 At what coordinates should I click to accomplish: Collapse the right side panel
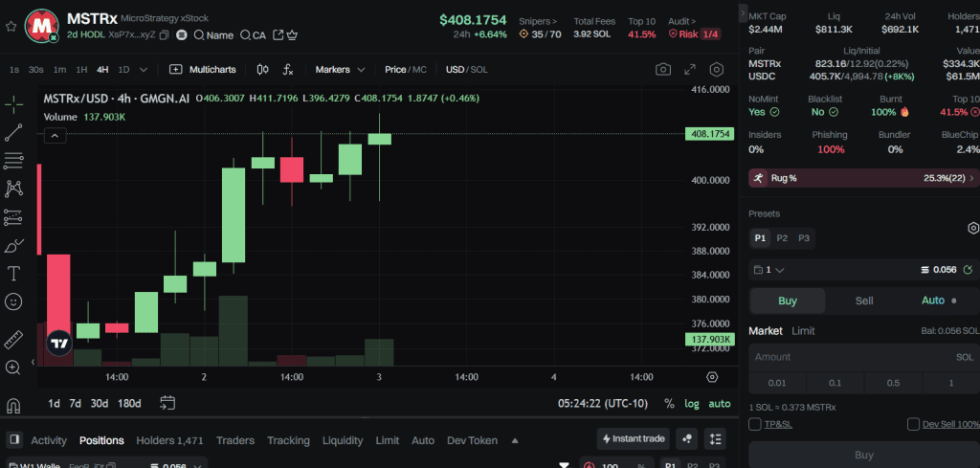pyautogui.click(x=743, y=12)
